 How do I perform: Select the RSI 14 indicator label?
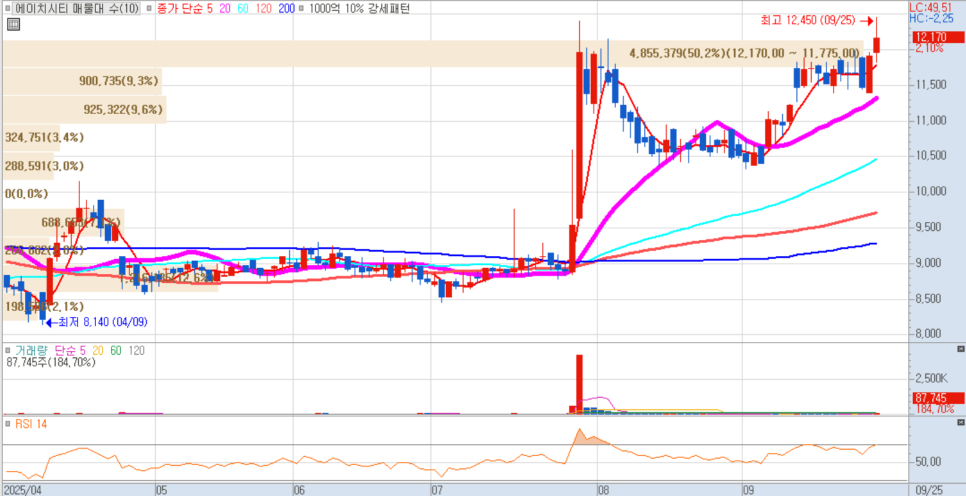31,424
